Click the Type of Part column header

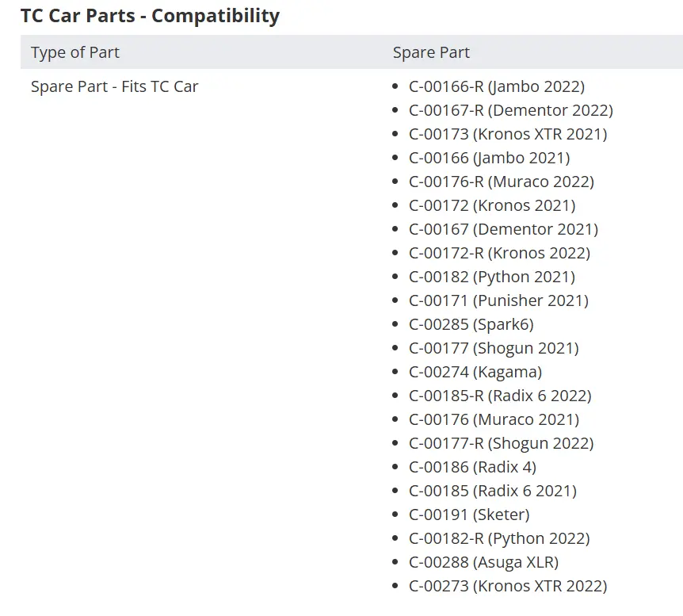(x=75, y=52)
